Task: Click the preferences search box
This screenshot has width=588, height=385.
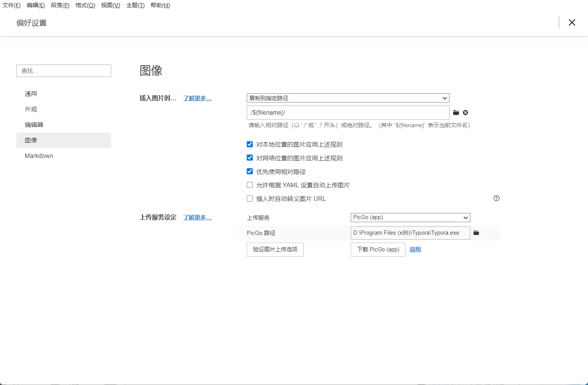Action: click(x=64, y=71)
